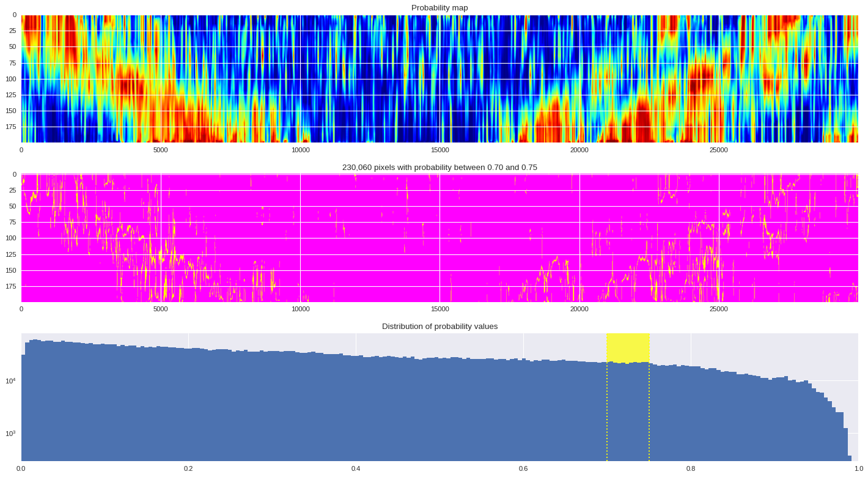Click the 0.8 x-axis label on the histogram

(x=691, y=469)
